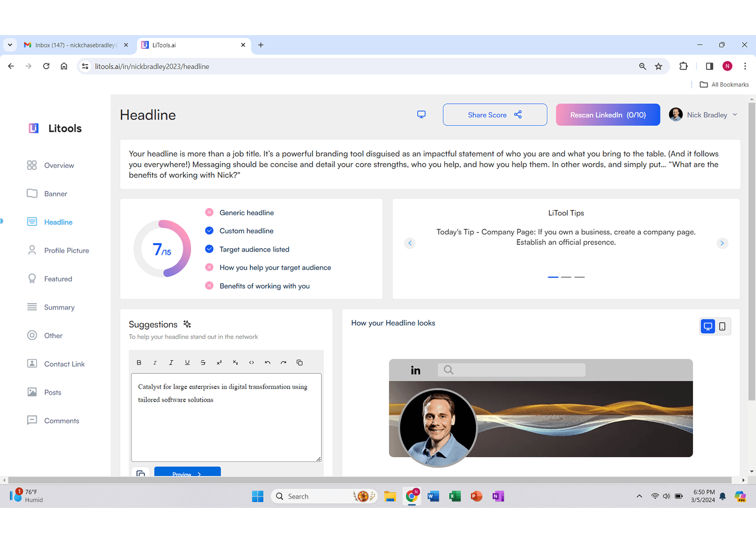Viewport: 756px width, 543px height.
Task: Click the monitor icon left of Share Score
Action: [421, 115]
